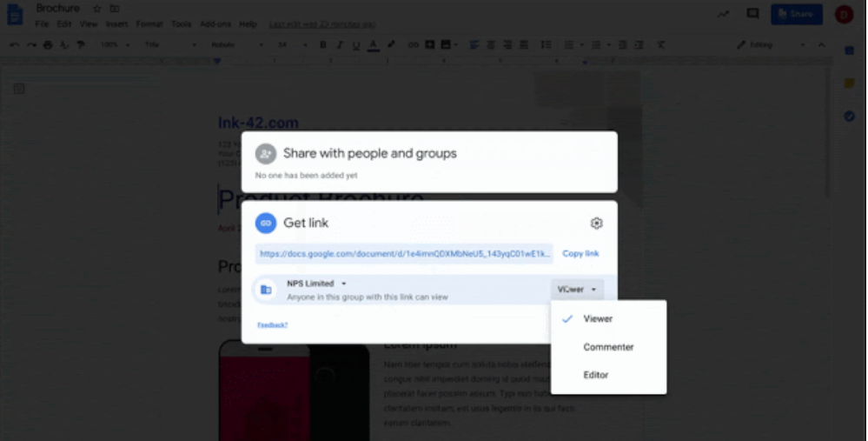
Task: Select Commenter from the role menu
Action: point(608,347)
